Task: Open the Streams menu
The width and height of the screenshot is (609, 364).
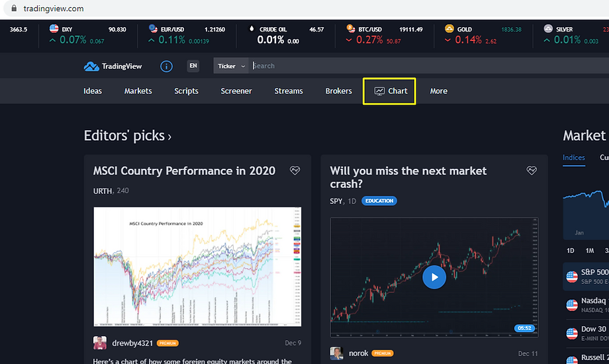Action: 289,91
